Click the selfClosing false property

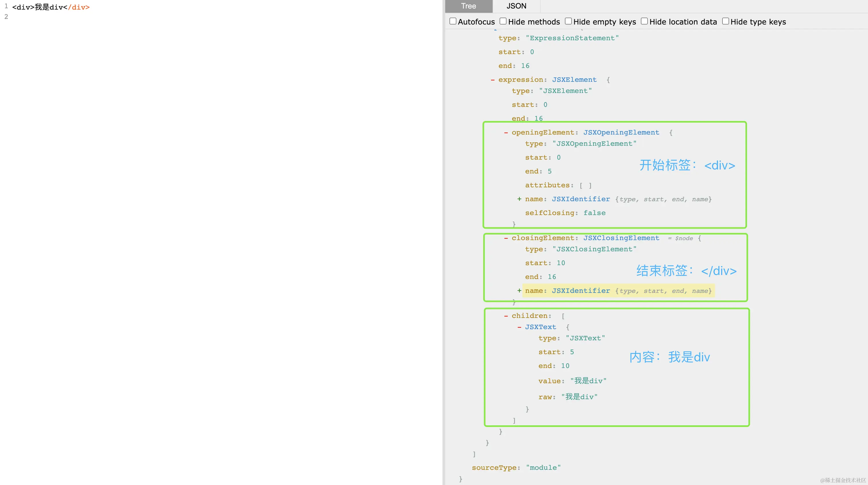(565, 213)
